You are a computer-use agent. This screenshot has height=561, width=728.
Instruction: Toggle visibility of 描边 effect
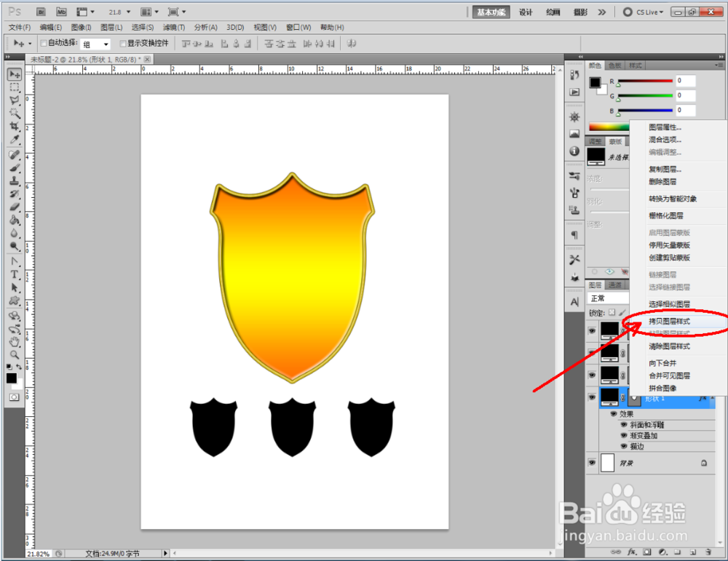coord(624,446)
